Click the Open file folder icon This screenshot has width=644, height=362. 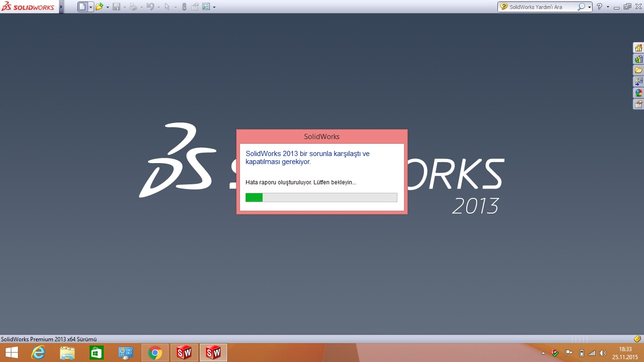(x=99, y=7)
